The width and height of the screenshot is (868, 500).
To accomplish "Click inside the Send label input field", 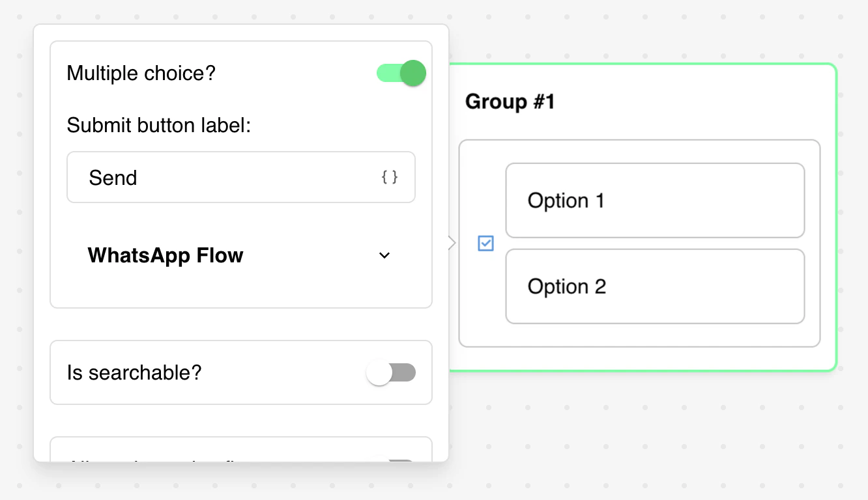I will 195,177.
